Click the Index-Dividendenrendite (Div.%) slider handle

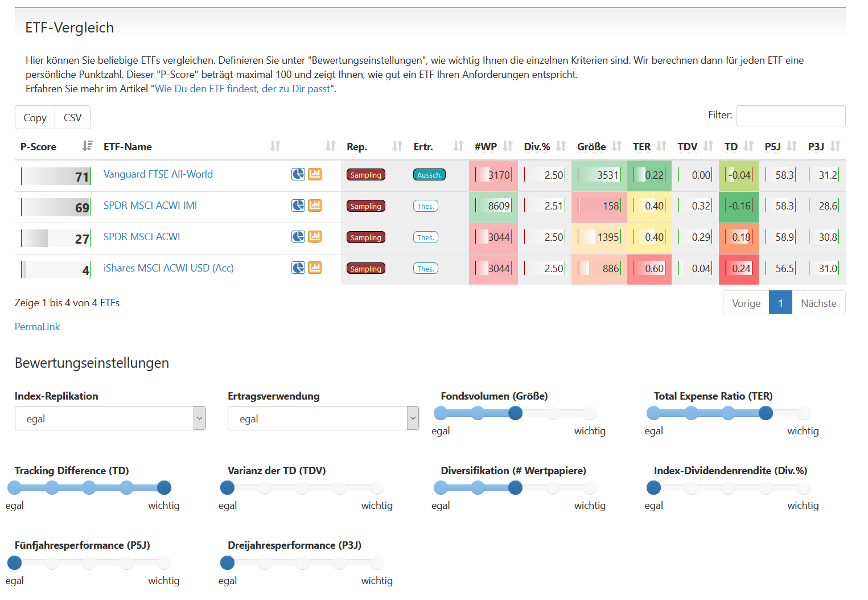pos(653,488)
